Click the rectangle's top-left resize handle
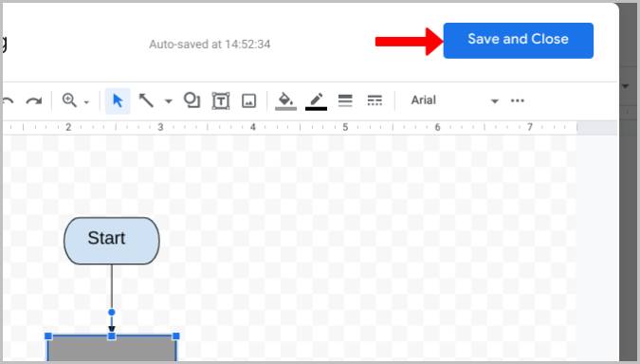Image resolution: width=640 pixels, height=364 pixels. 48,337
